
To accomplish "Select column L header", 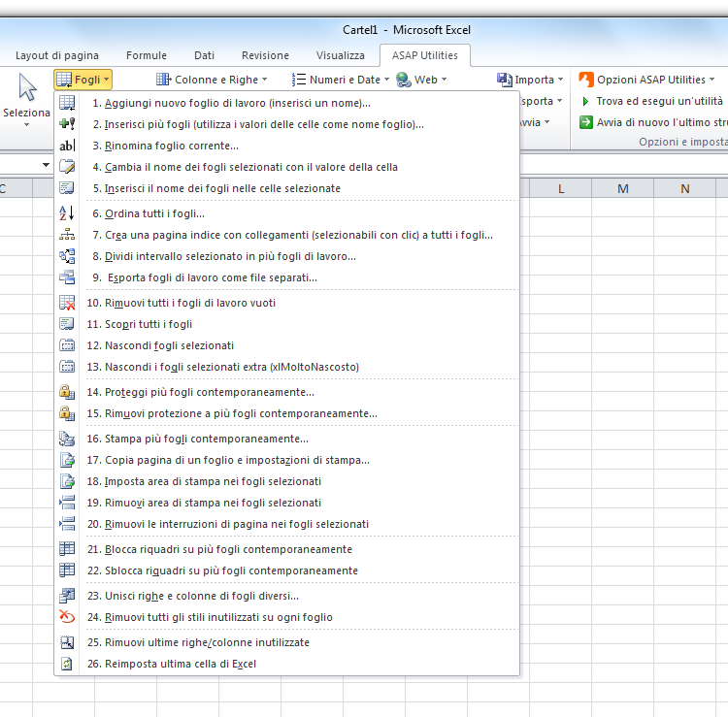I will click(560, 188).
